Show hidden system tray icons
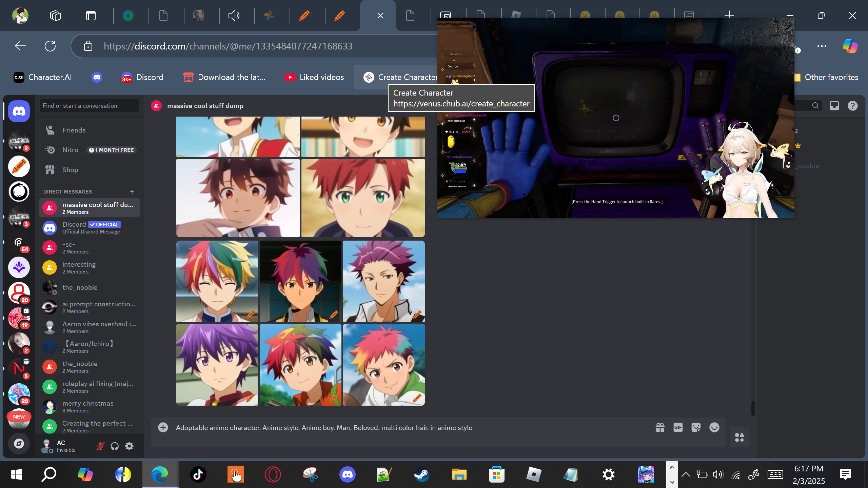Viewport: 868px width, 488px height. coord(686,474)
